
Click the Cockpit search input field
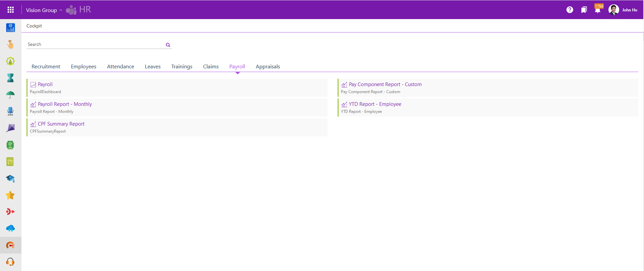click(x=96, y=45)
